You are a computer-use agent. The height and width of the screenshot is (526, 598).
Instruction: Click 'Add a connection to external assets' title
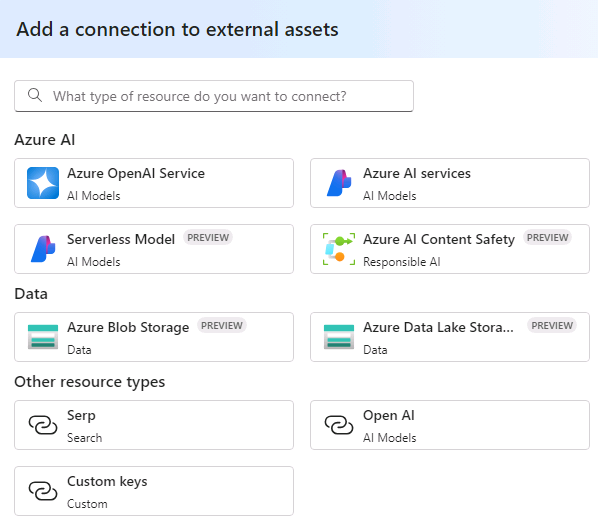tap(177, 29)
